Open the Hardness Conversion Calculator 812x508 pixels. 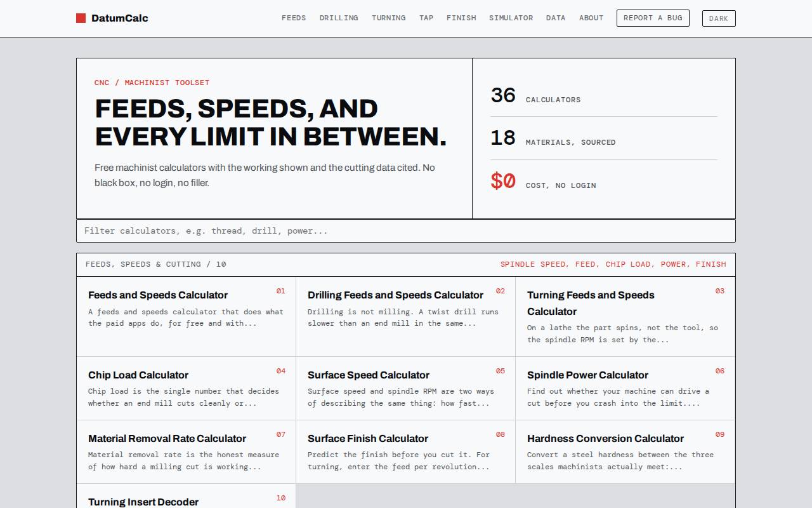pyautogui.click(x=625, y=452)
